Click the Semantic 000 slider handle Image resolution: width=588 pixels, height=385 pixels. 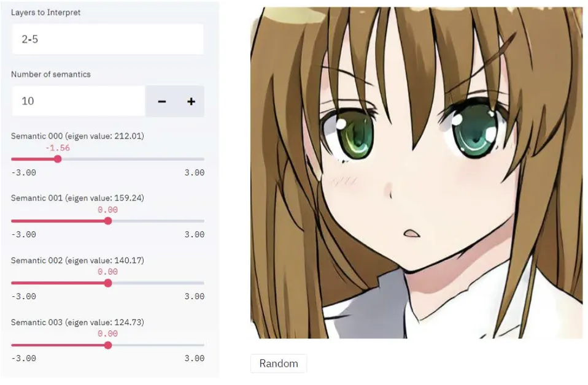point(58,159)
